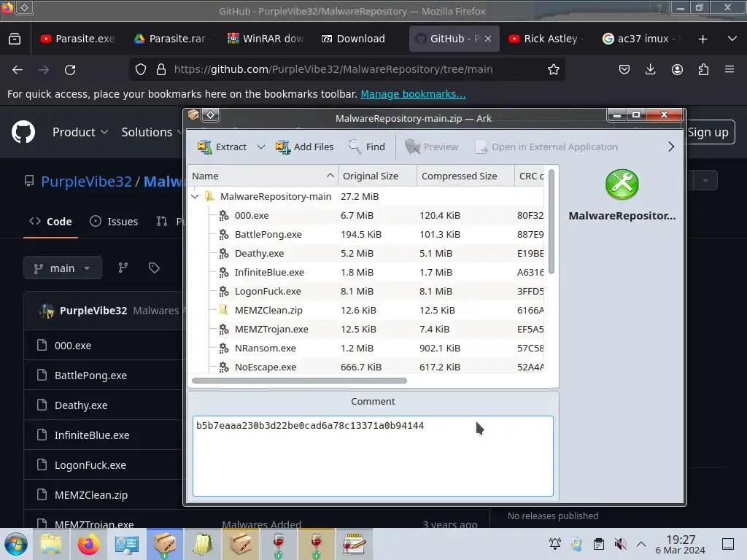Click the Ark window menu icon in titlebar
This screenshot has width=747, height=560.
coord(193,114)
